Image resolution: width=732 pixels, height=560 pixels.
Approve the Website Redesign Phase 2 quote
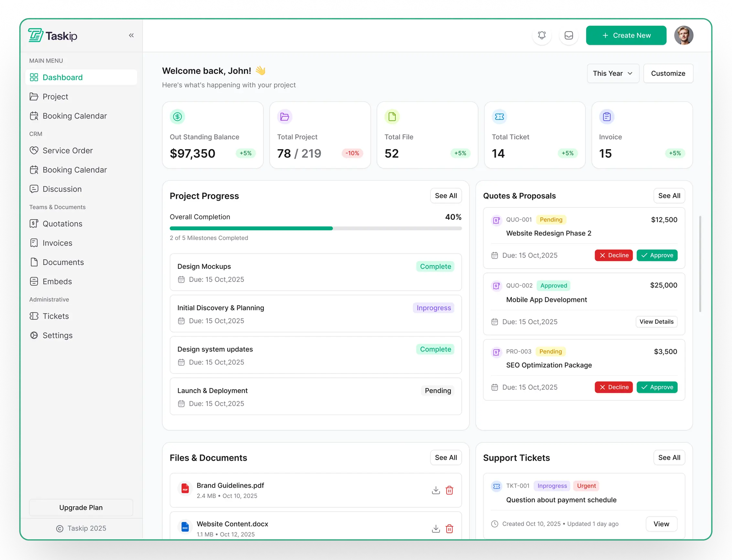(657, 255)
